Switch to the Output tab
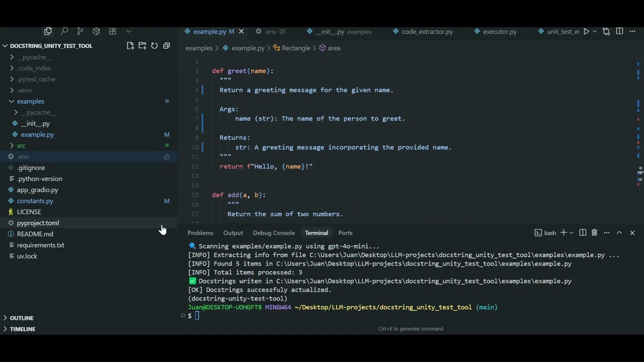This screenshot has height=362, width=644. (233, 233)
